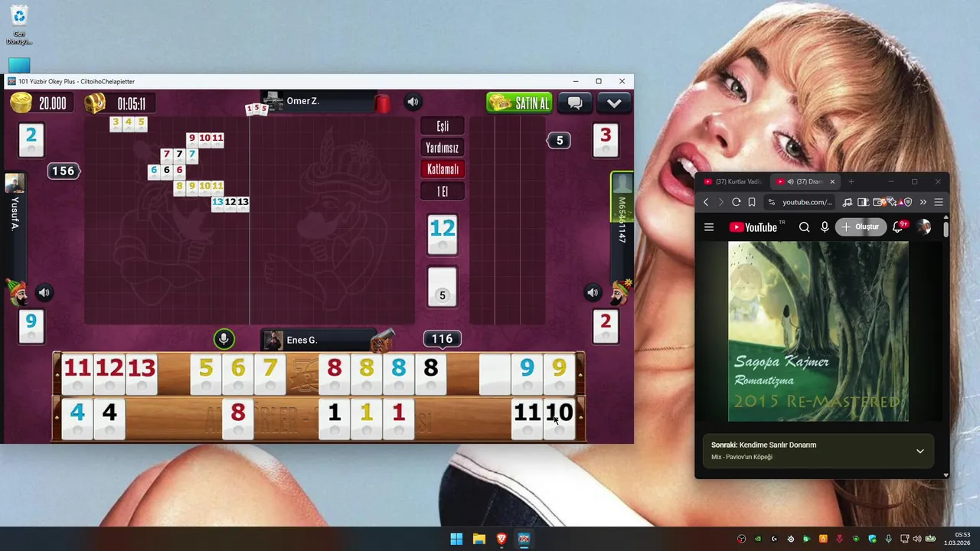Select the red 13 tile on the upper rack

pyautogui.click(x=141, y=374)
